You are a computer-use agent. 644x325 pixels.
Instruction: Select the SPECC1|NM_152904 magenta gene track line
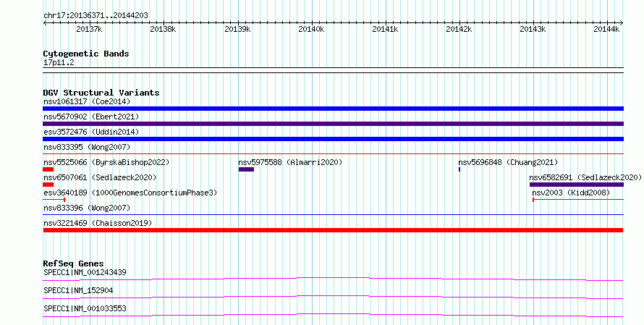click(x=333, y=297)
